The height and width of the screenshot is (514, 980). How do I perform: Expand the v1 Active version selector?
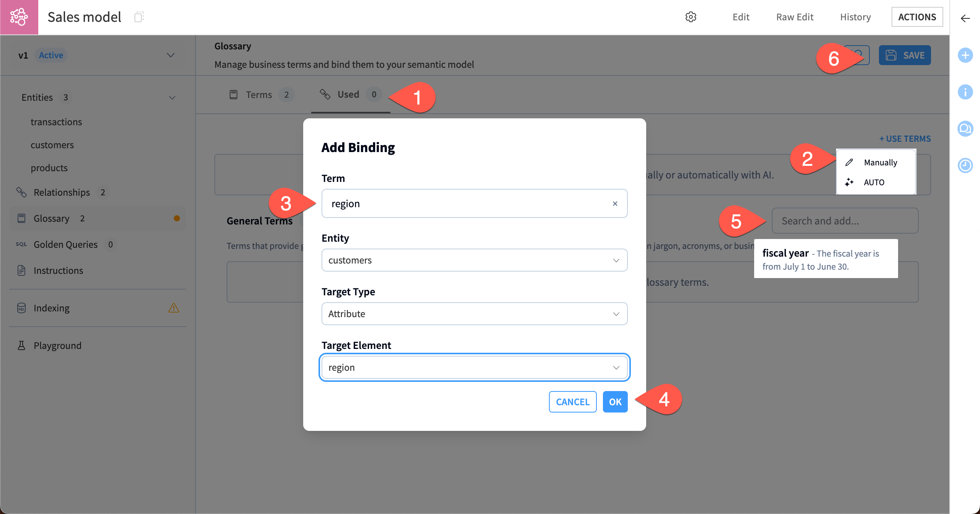tap(171, 55)
